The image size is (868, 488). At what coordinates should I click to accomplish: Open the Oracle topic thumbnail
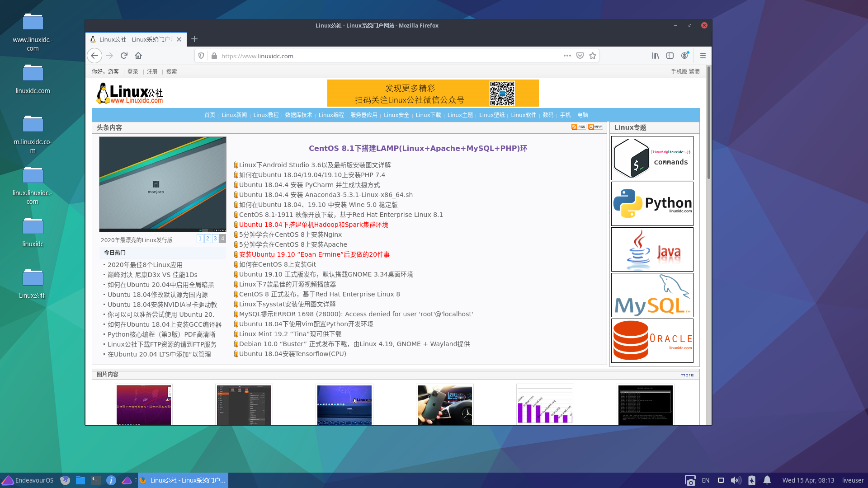pyautogui.click(x=652, y=341)
